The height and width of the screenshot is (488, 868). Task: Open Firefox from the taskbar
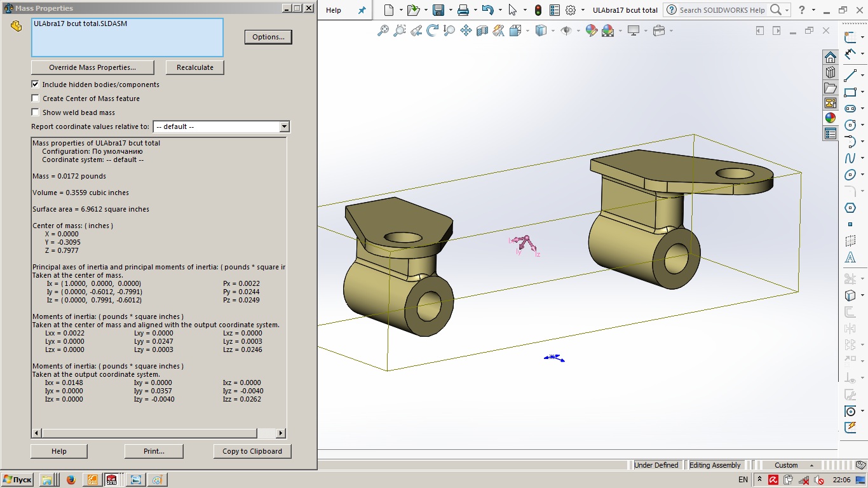point(71,480)
